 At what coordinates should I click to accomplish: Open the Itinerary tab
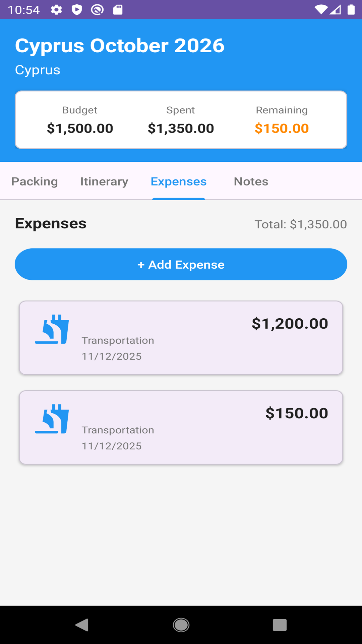tap(104, 181)
